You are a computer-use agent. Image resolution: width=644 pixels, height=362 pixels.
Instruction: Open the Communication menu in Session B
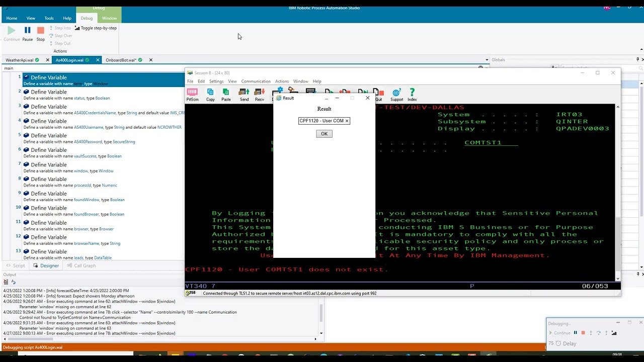pos(256,81)
